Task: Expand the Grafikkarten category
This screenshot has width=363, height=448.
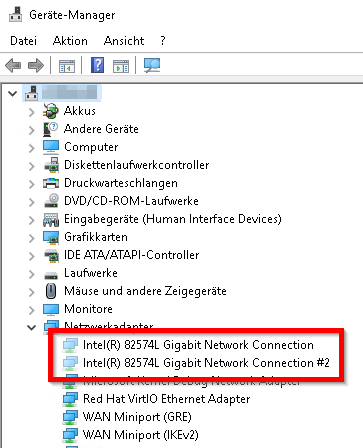Action: pyautogui.click(x=31, y=238)
